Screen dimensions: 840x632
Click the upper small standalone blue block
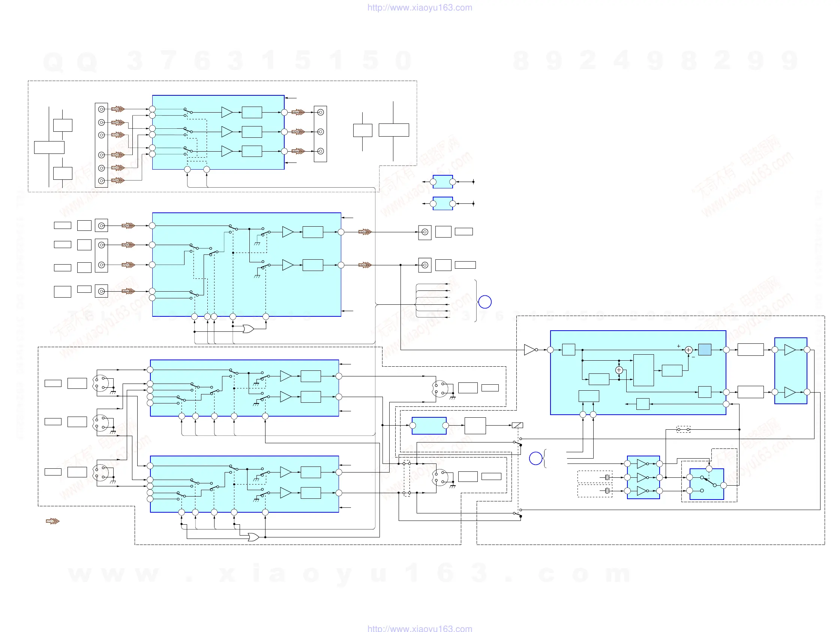coord(442,182)
